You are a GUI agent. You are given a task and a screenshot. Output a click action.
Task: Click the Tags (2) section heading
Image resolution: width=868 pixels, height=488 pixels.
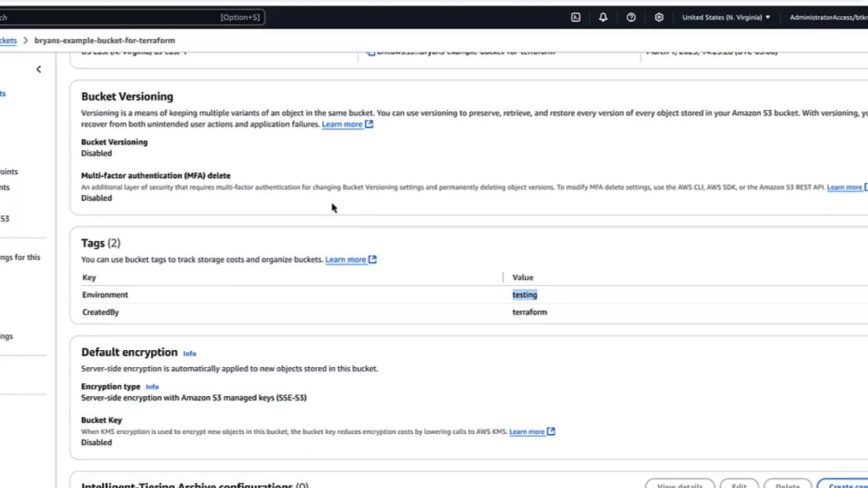[x=101, y=243]
